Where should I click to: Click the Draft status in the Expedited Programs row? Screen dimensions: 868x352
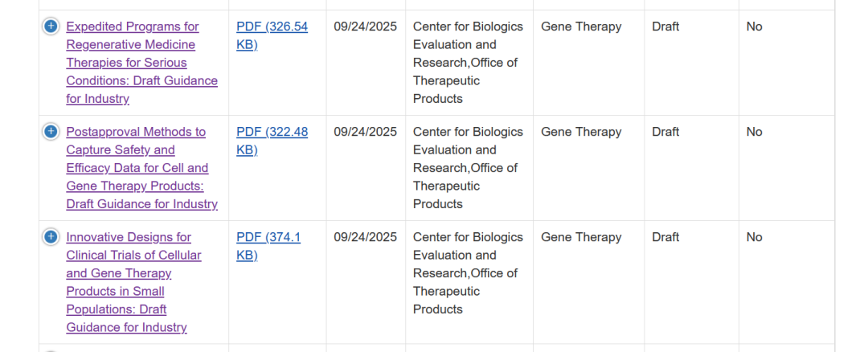pos(665,27)
